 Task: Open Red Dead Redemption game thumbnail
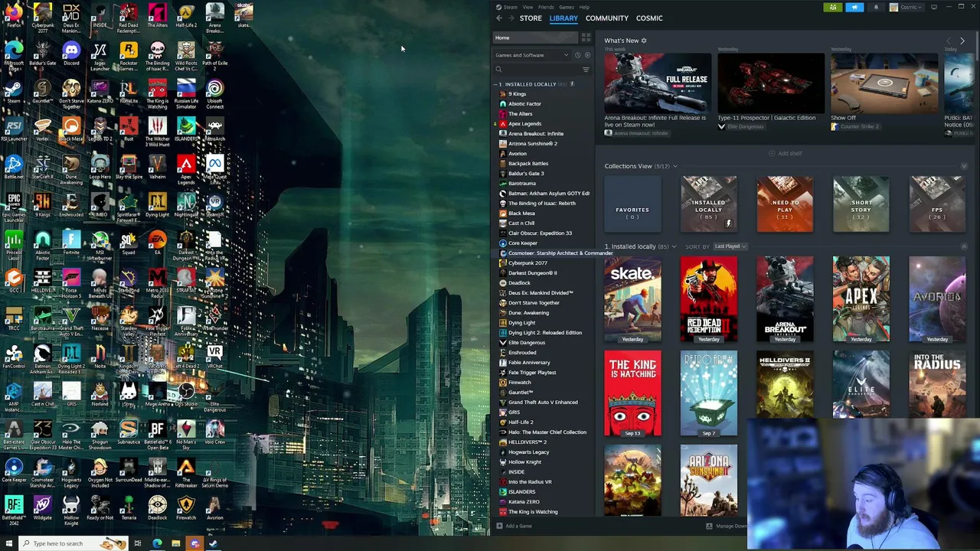709,299
